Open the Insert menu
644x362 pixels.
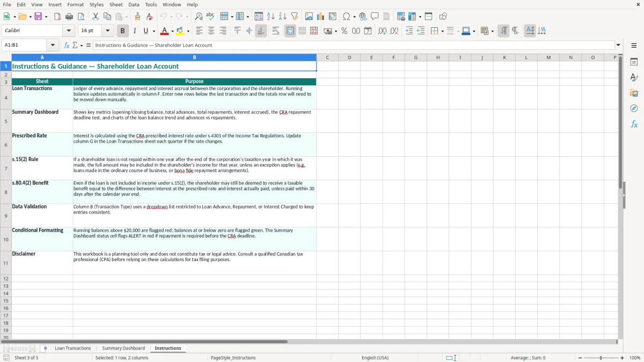coord(55,4)
